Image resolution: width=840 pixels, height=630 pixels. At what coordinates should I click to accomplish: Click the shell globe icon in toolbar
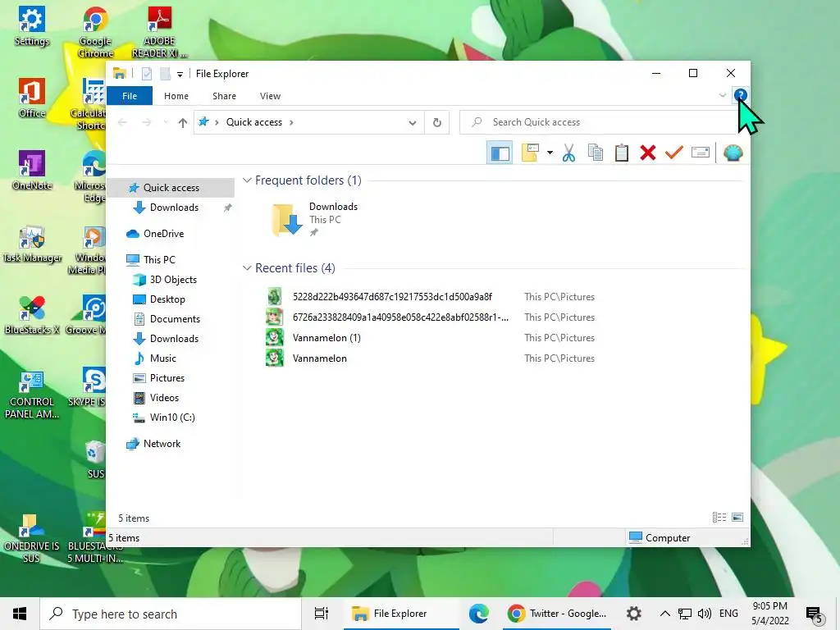click(x=733, y=153)
